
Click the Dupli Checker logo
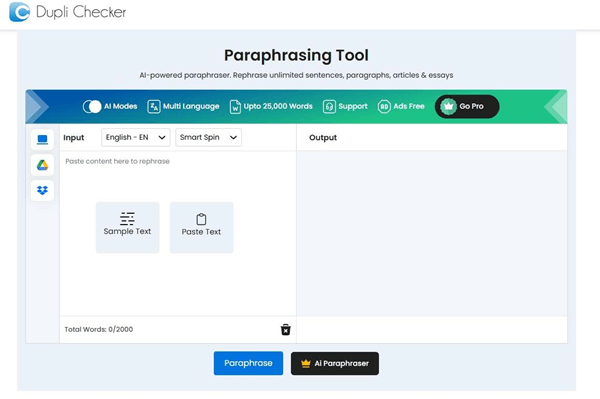(67, 11)
